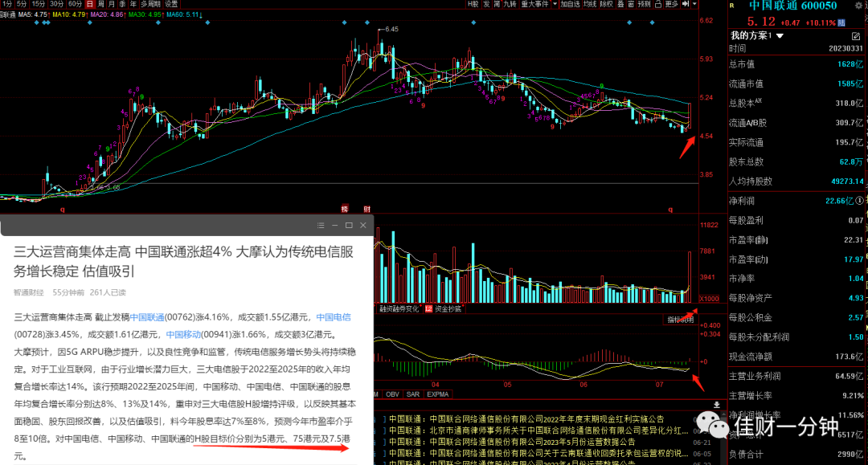Click the 陆 stock connect badge
Viewport: 868px width, 465px height.
[841, 22]
